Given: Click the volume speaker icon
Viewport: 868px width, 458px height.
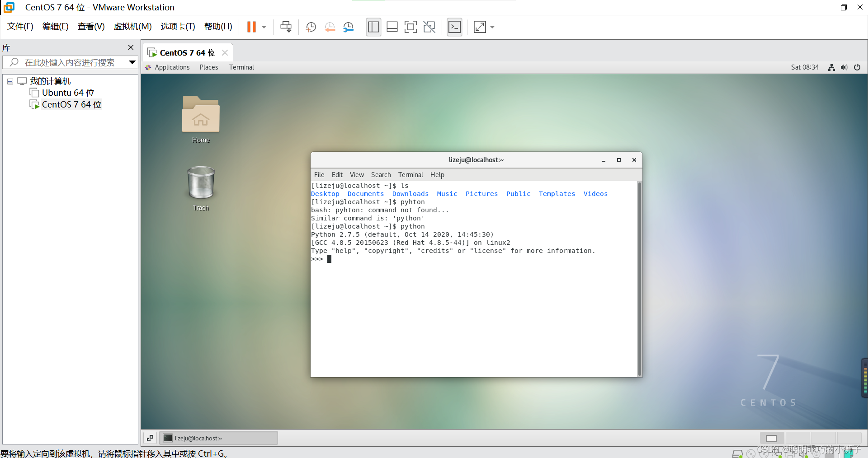Looking at the screenshot, I should point(844,67).
